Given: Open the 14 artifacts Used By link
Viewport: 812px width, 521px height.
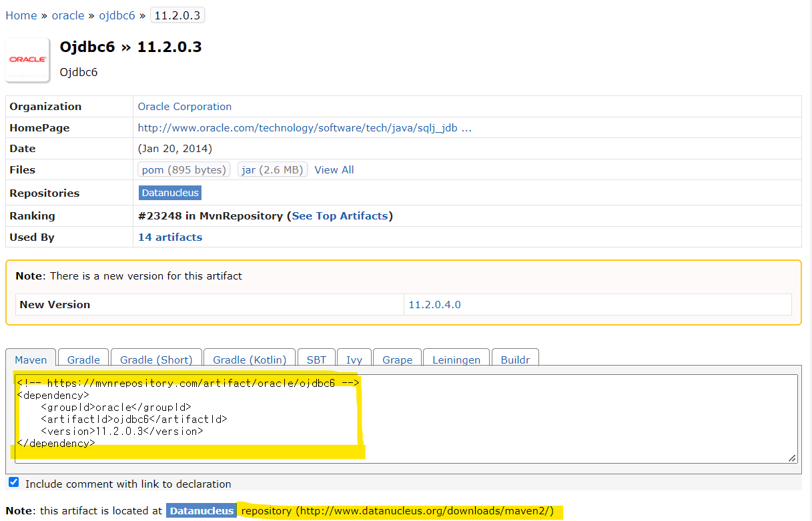Looking at the screenshot, I should point(170,237).
